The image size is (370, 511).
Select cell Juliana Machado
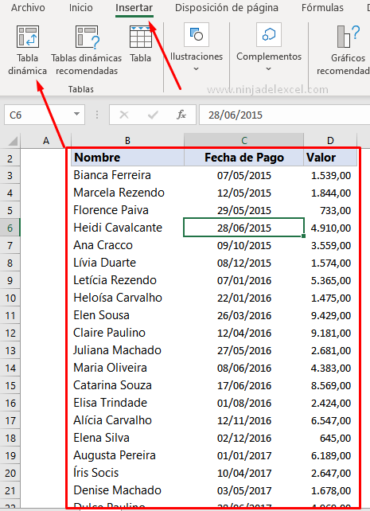coord(128,350)
